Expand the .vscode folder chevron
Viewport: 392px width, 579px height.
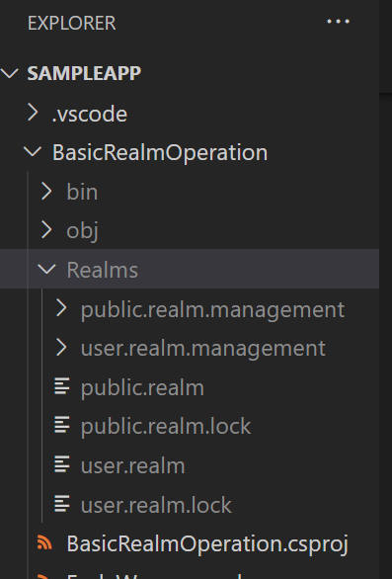[x=33, y=113]
